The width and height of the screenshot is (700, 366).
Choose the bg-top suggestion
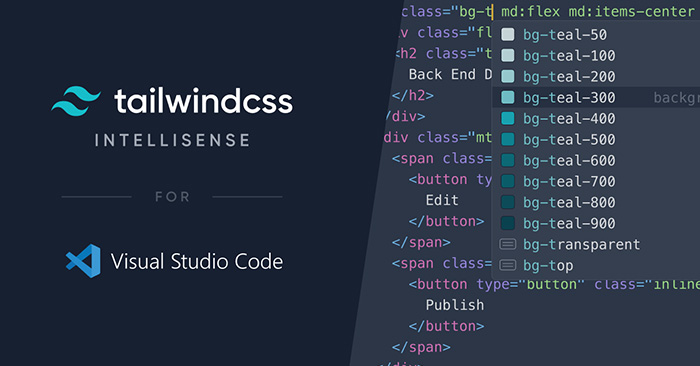click(x=596, y=265)
